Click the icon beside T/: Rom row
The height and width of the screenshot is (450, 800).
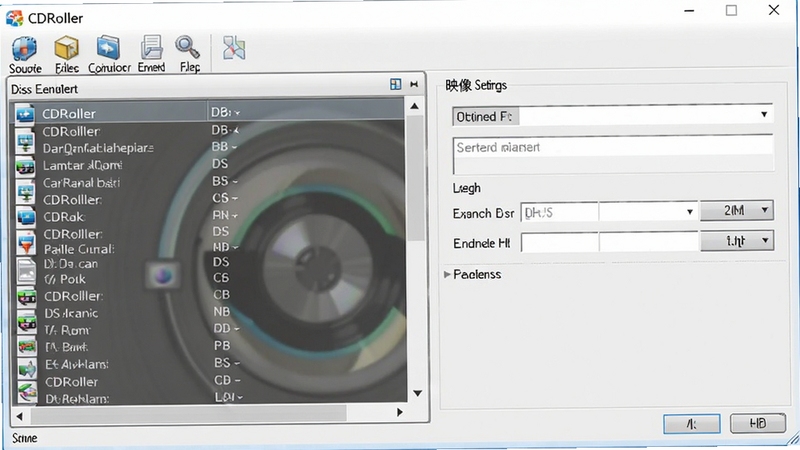tap(27, 322)
